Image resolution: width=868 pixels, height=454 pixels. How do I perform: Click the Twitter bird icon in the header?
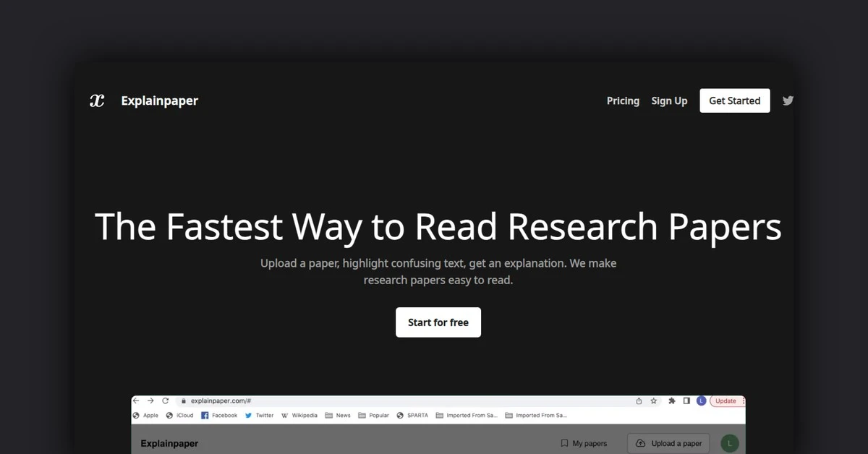[788, 100]
